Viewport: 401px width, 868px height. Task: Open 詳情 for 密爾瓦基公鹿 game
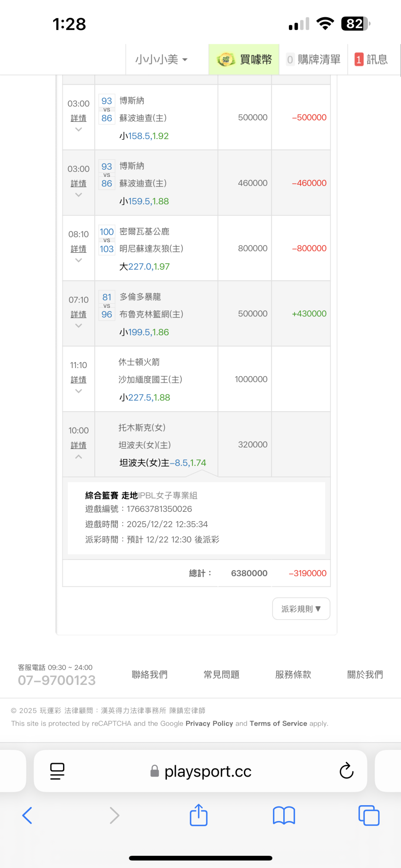[x=78, y=249]
